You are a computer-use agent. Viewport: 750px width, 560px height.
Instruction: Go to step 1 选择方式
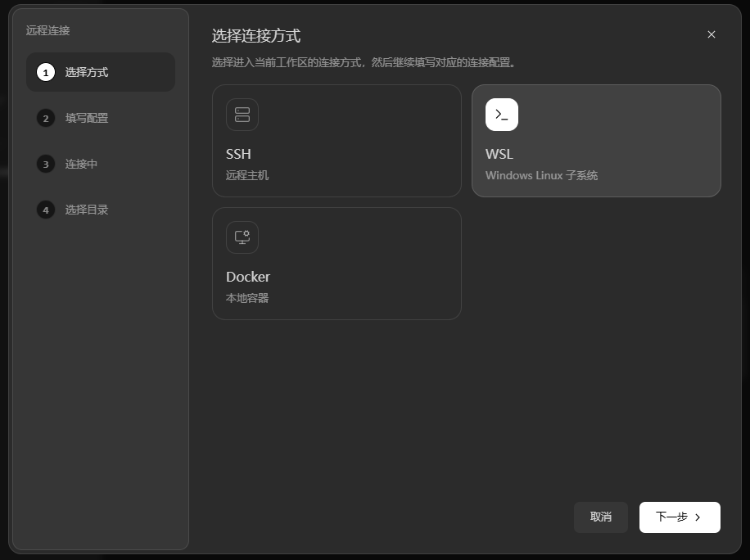click(101, 72)
